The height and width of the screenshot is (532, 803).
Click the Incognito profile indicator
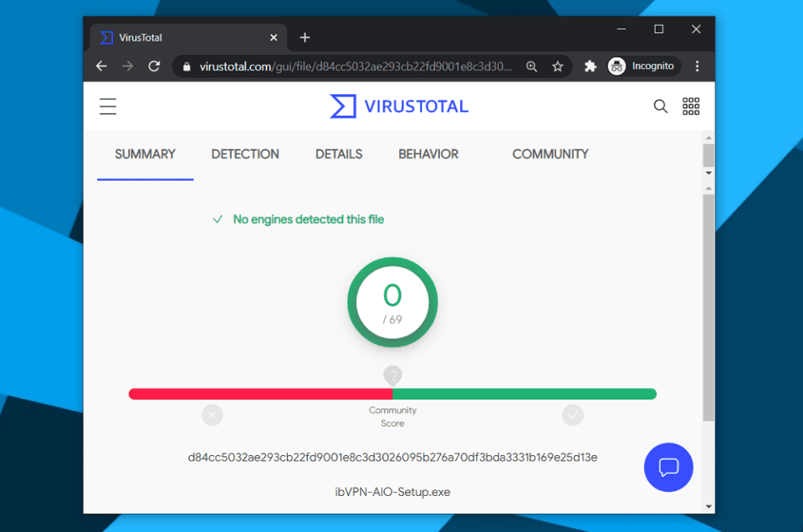coord(644,66)
